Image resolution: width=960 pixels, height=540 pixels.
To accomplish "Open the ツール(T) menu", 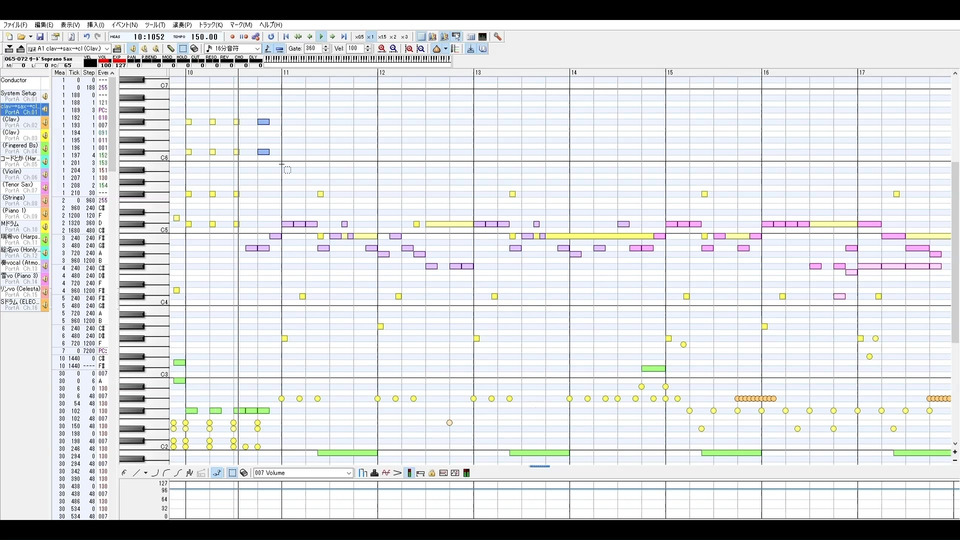I will pyautogui.click(x=155, y=25).
